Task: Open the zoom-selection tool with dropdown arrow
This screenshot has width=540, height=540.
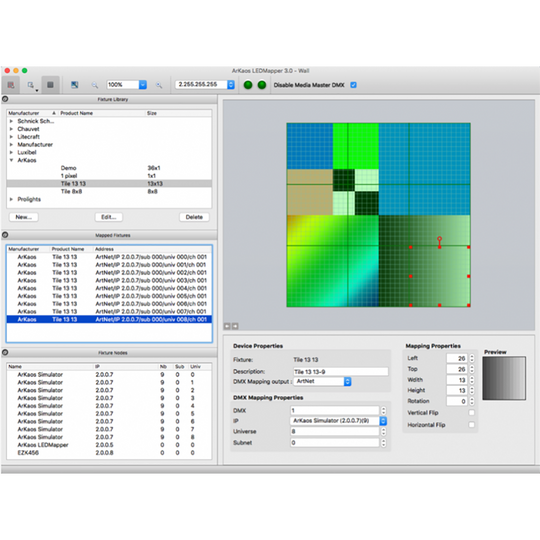Action: pyautogui.click(x=31, y=85)
